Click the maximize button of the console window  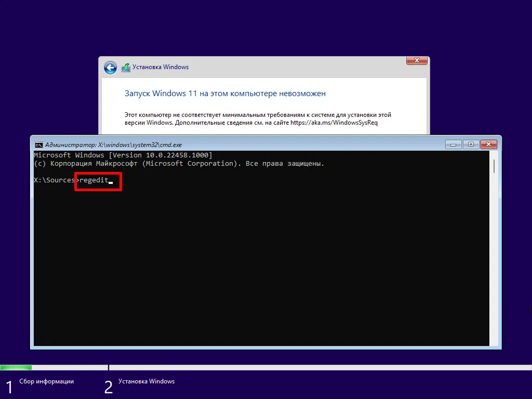[x=471, y=144]
